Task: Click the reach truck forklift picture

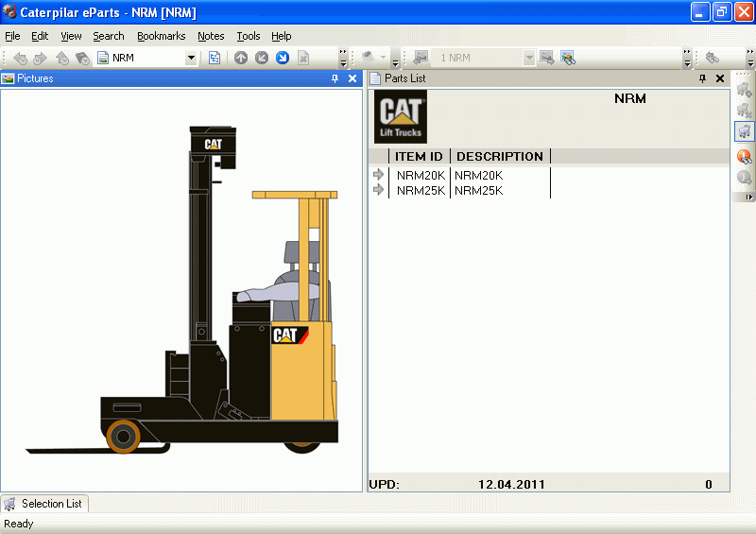Action: pos(182,289)
